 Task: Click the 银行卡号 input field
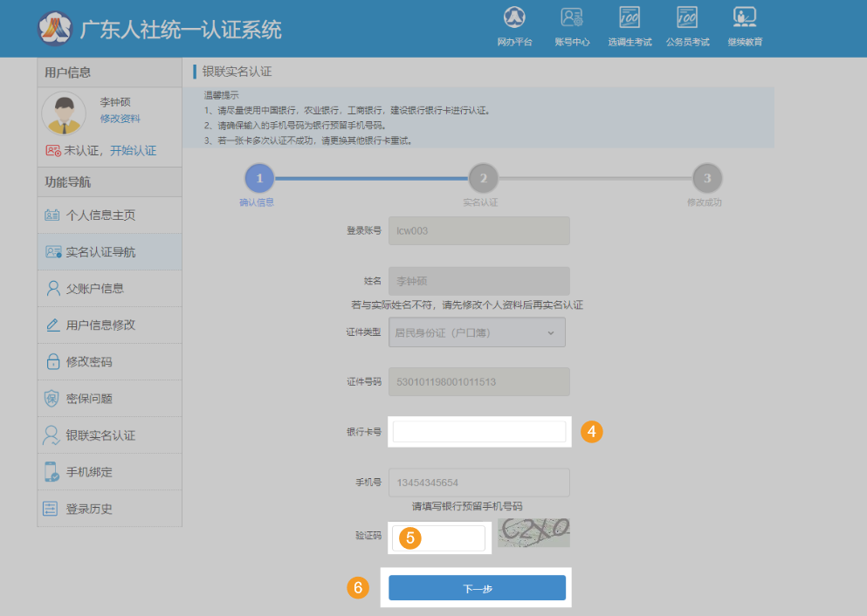[478, 432]
